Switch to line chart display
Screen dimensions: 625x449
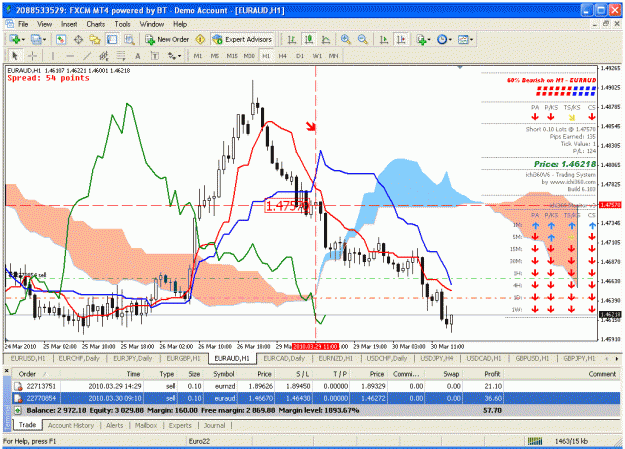click(326, 39)
